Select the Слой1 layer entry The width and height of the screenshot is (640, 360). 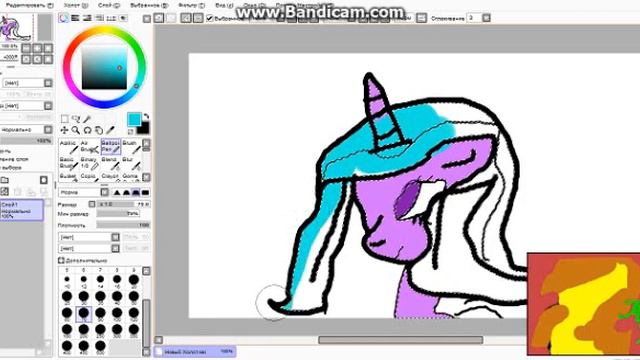point(22,210)
